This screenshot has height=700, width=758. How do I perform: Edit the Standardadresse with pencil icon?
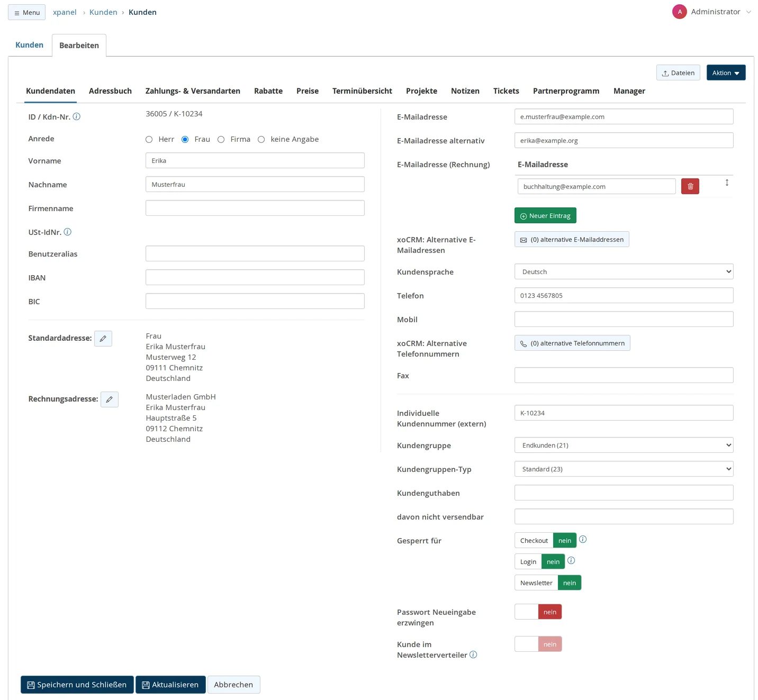[103, 339]
